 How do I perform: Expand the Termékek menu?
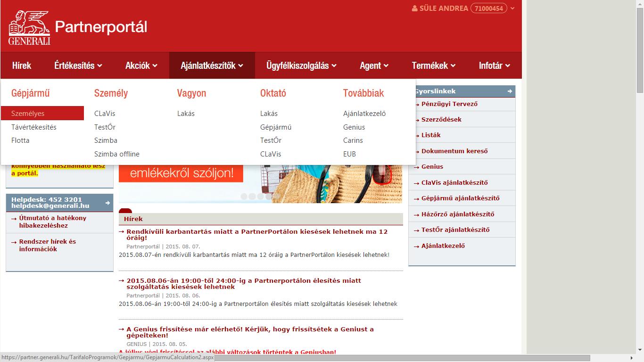point(434,66)
